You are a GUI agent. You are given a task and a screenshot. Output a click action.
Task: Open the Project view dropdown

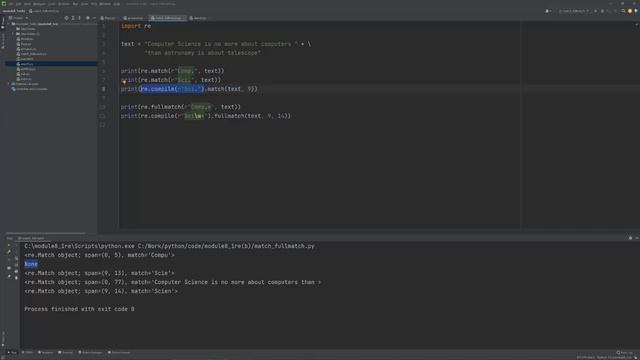[x=18, y=18]
